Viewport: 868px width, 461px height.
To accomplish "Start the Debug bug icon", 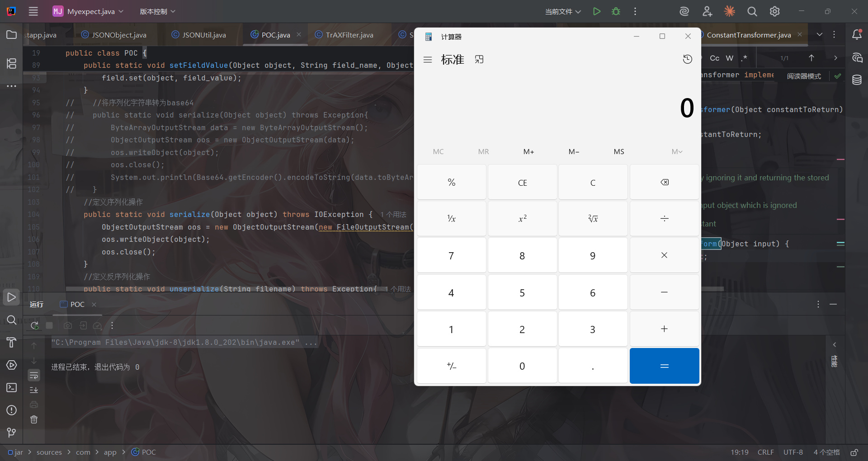I will point(616,11).
